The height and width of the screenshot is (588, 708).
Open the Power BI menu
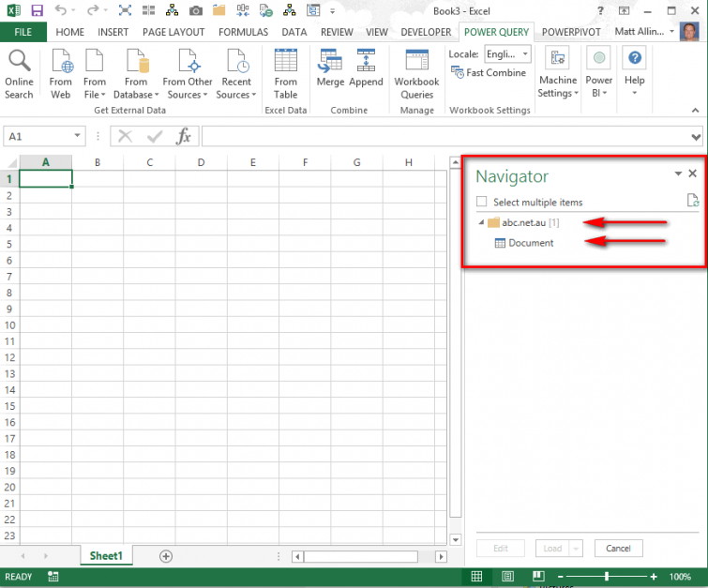click(x=598, y=72)
